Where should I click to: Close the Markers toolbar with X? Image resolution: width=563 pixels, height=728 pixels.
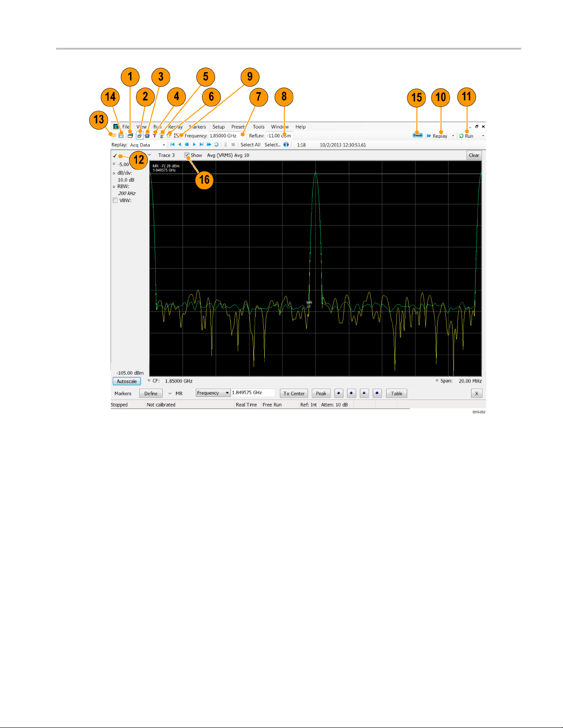477,393
